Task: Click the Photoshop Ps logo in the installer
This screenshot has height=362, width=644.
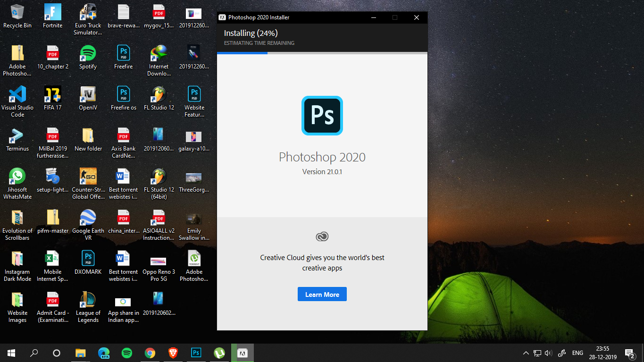Action: tap(322, 116)
